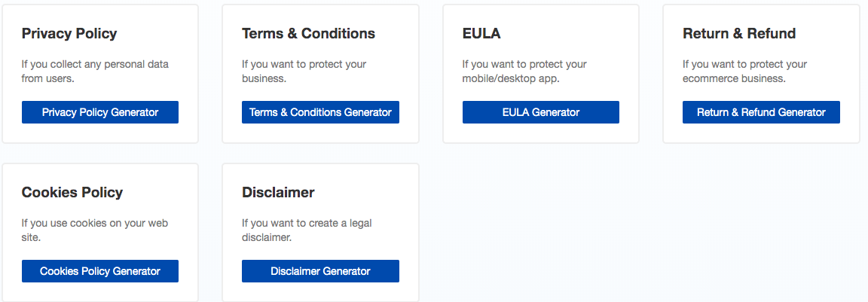Click the Privacy Policy Generator button
The width and height of the screenshot is (868, 302).
click(100, 112)
